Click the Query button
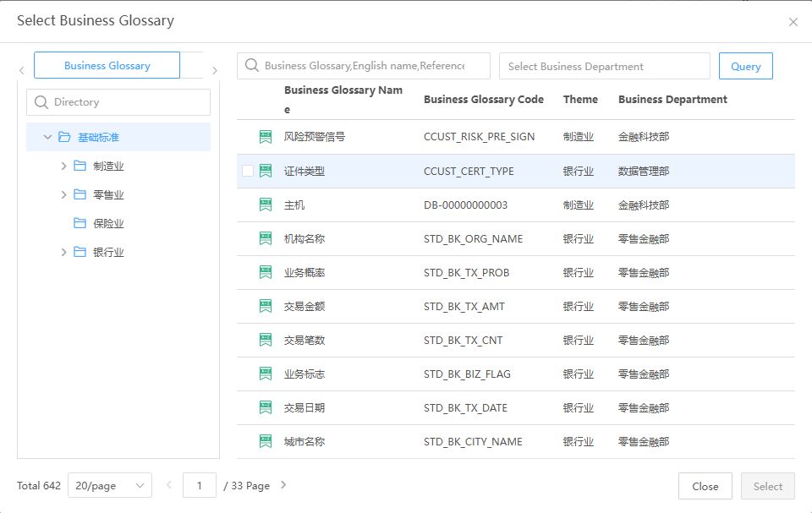This screenshot has height=513, width=812. [746, 66]
